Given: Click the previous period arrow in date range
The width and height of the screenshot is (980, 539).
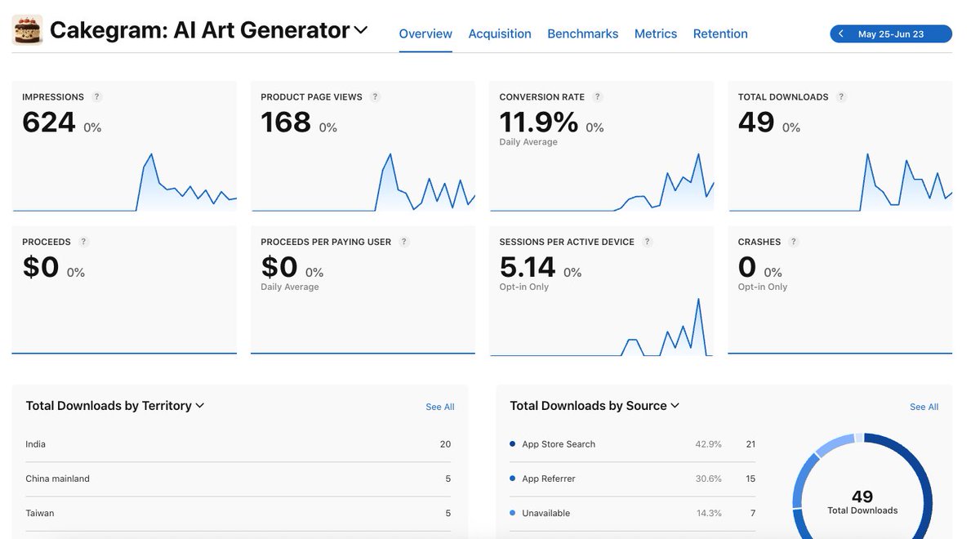Looking at the screenshot, I should point(841,33).
